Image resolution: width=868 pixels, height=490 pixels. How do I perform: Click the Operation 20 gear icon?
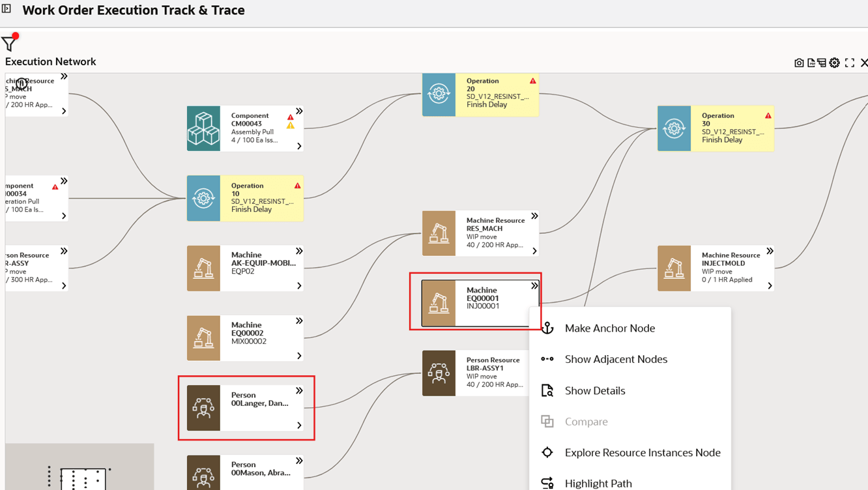tap(439, 94)
